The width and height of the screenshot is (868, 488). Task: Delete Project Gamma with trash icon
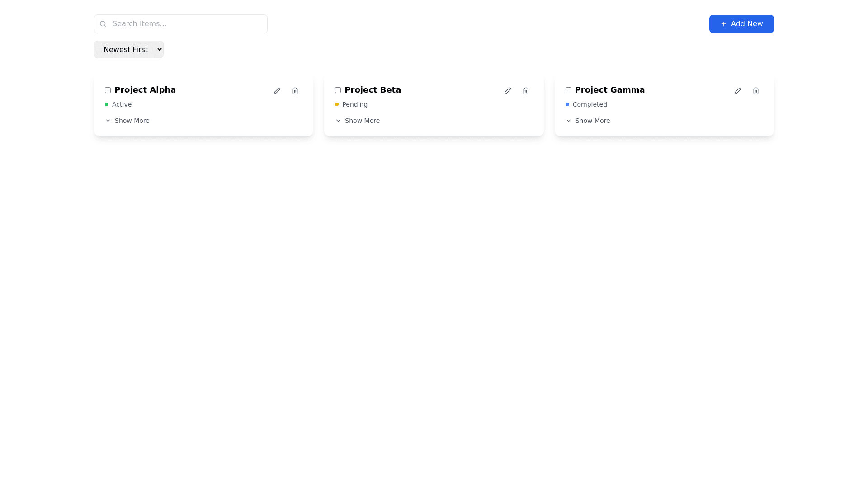tap(755, 91)
